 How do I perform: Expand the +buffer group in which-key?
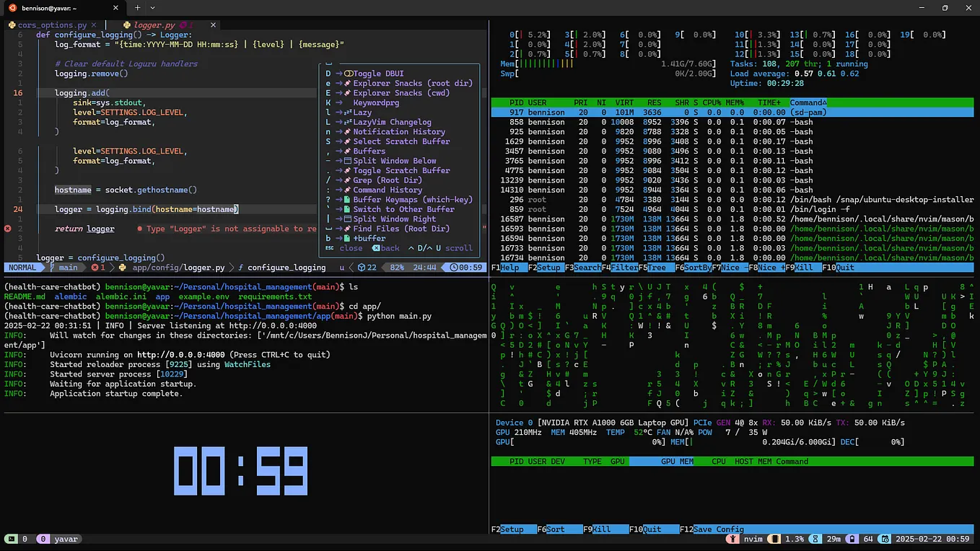click(x=369, y=239)
